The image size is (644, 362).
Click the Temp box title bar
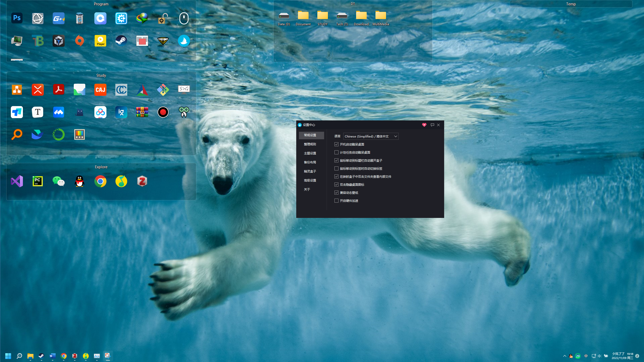(x=571, y=4)
